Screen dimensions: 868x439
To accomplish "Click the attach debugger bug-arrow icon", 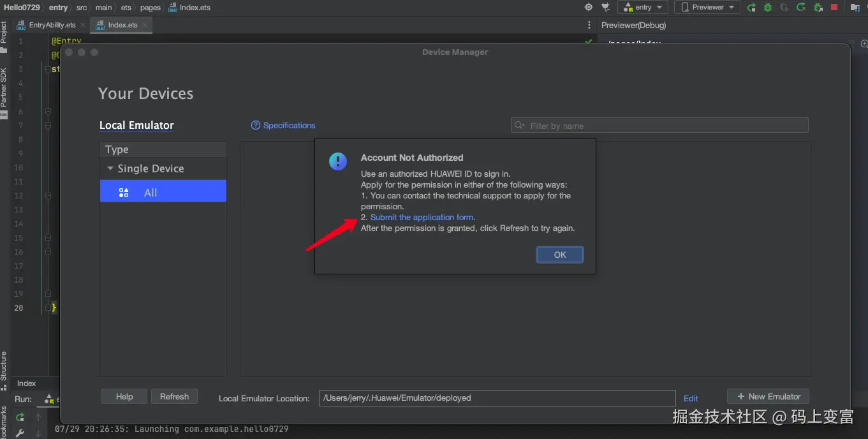I will click(818, 8).
